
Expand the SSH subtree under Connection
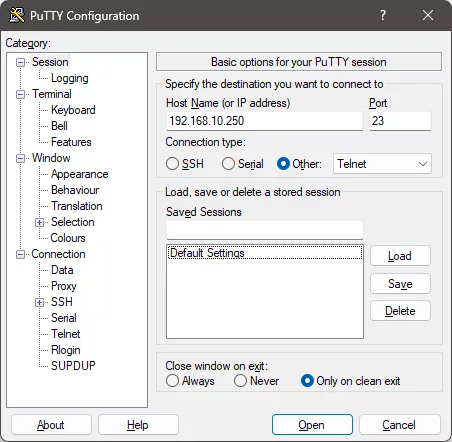(x=39, y=302)
